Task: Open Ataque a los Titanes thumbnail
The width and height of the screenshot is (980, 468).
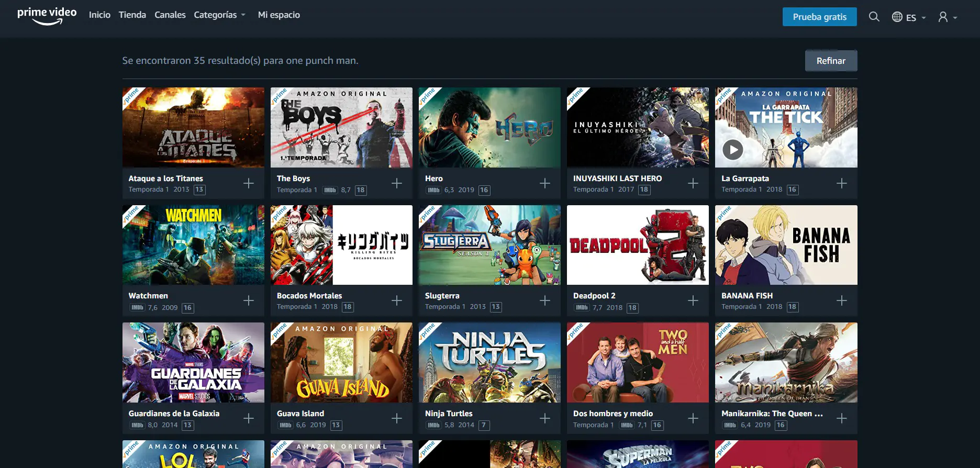Action: pos(193,127)
